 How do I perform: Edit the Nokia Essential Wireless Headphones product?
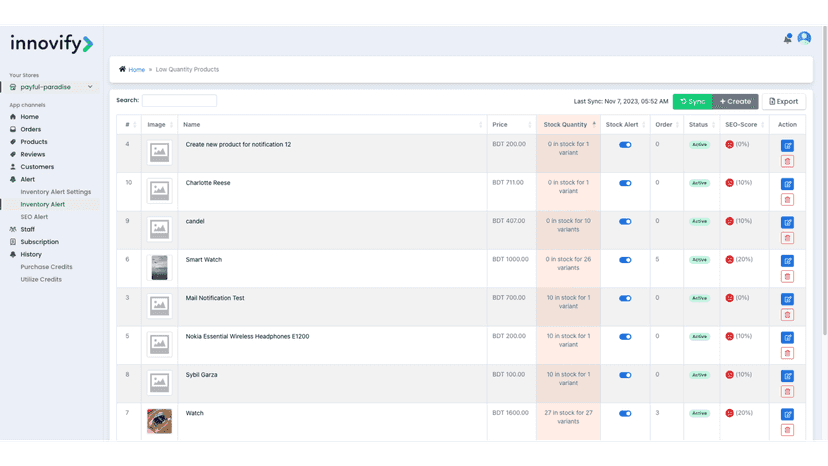pos(787,338)
